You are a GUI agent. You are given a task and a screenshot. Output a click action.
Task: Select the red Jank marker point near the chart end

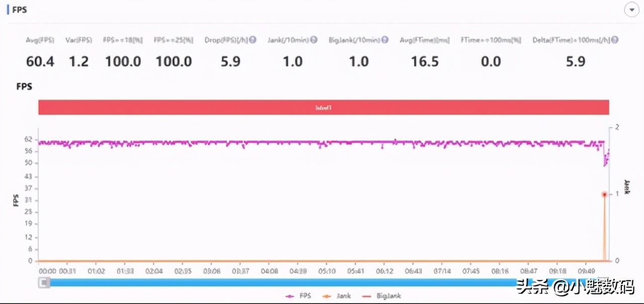(x=604, y=194)
